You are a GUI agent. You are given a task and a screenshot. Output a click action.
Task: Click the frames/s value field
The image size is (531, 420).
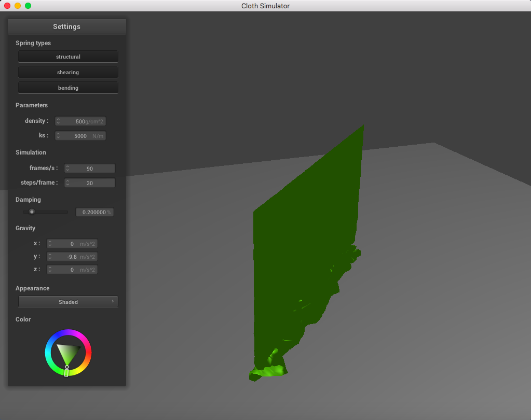[x=90, y=168]
